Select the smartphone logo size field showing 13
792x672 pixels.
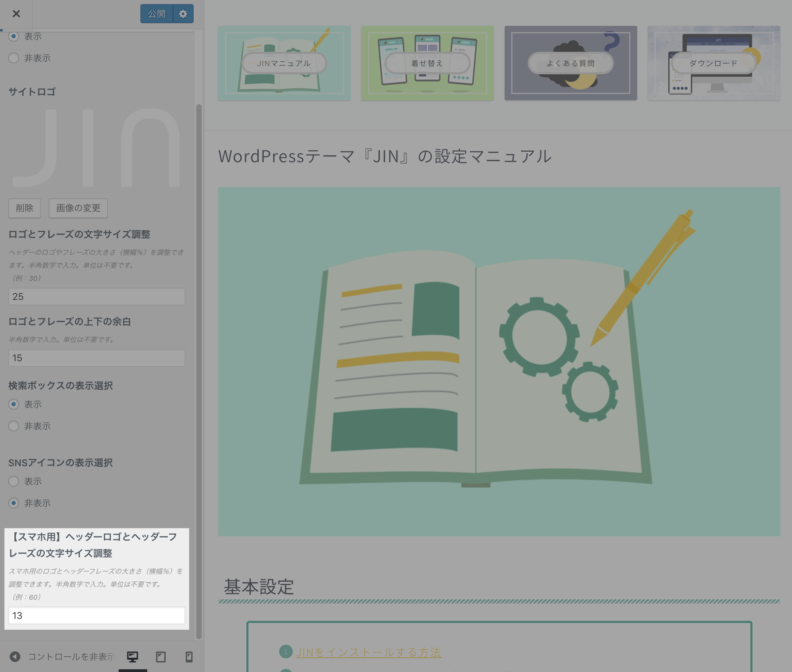[96, 615]
